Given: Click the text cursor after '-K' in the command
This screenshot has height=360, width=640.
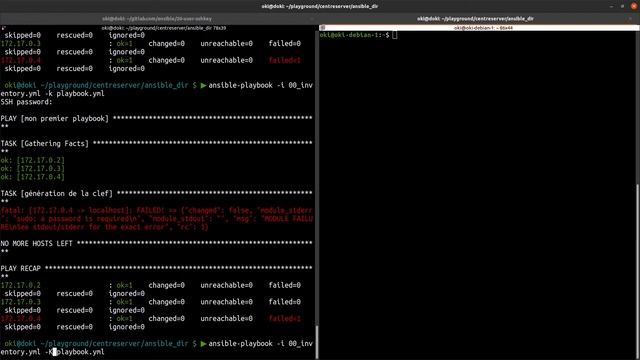Looking at the screenshot, I should (x=55, y=351).
